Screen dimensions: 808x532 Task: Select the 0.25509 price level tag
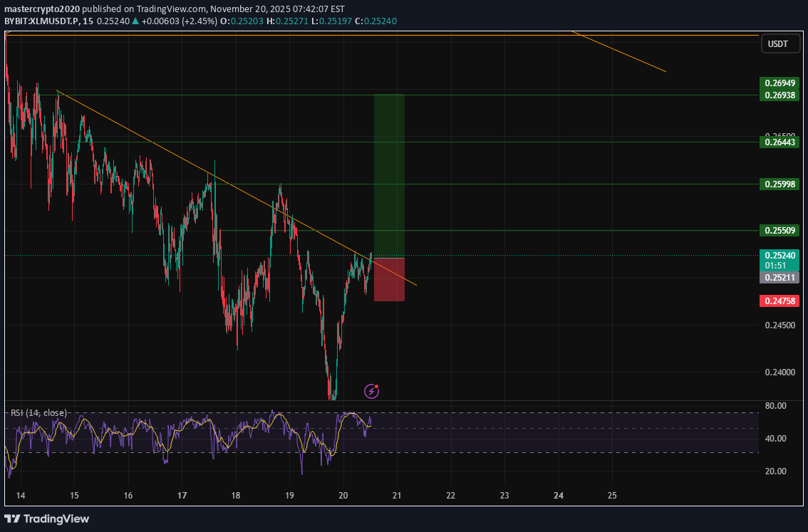[779, 230]
